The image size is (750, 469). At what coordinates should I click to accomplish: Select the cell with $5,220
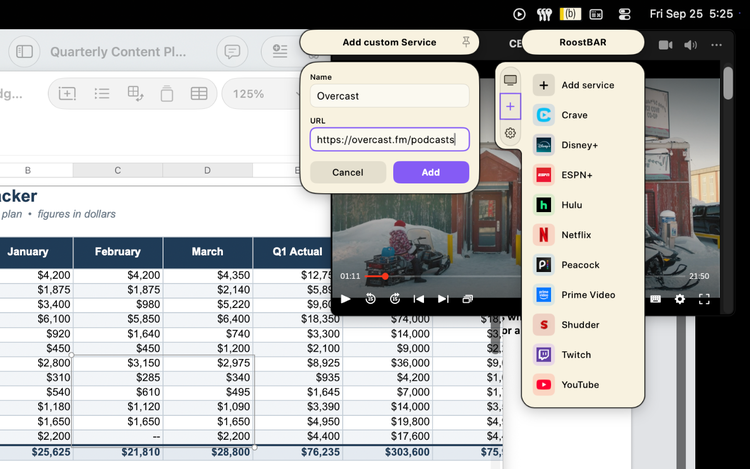(x=208, y=305)
